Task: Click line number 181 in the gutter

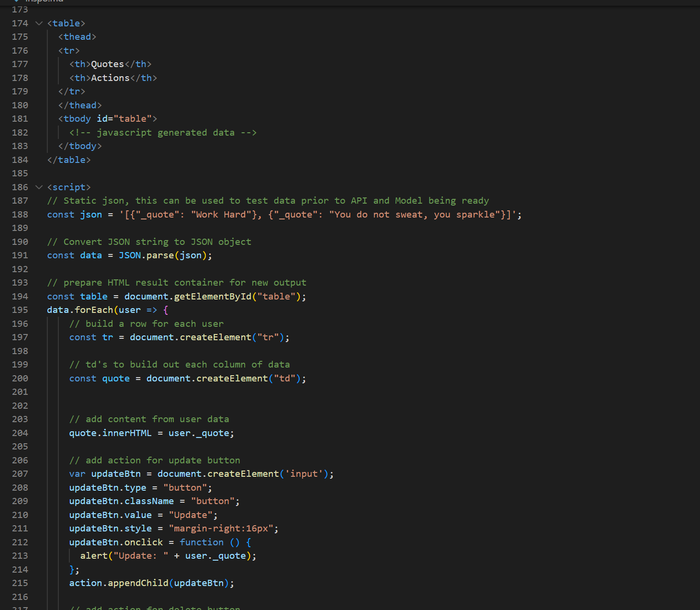Action: 20,118
